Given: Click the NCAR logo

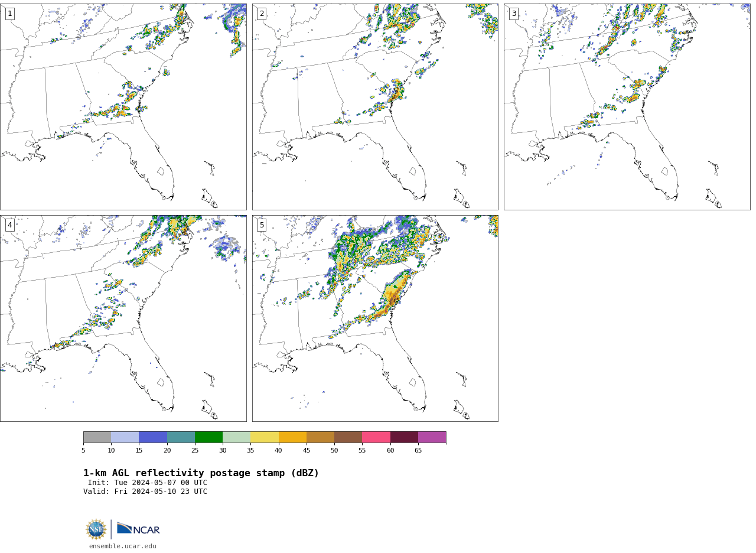Looking at the screenshot, I should coord(138,529).
